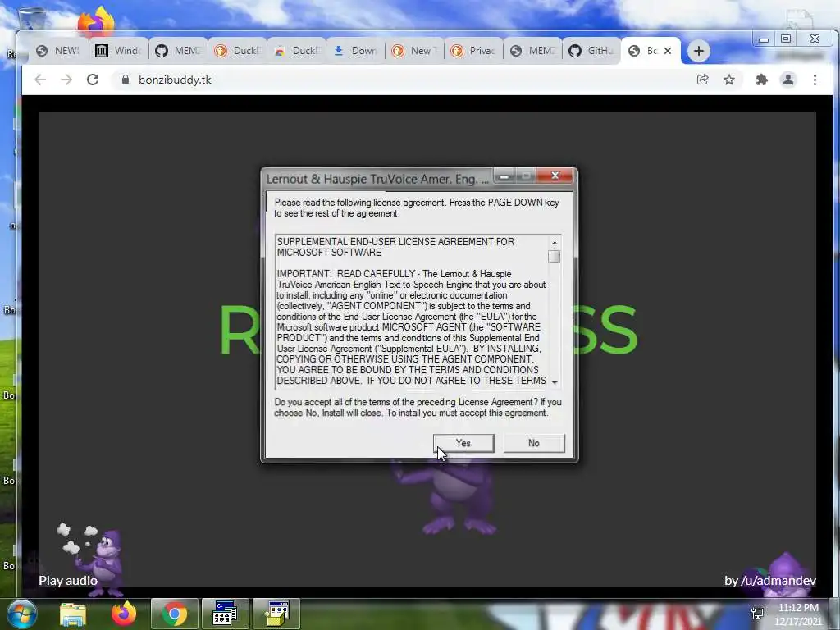The height and width of the screenshot is (630, 840).
Task: Click the license text scrollbar up arrow
Action: coord(555,243)
